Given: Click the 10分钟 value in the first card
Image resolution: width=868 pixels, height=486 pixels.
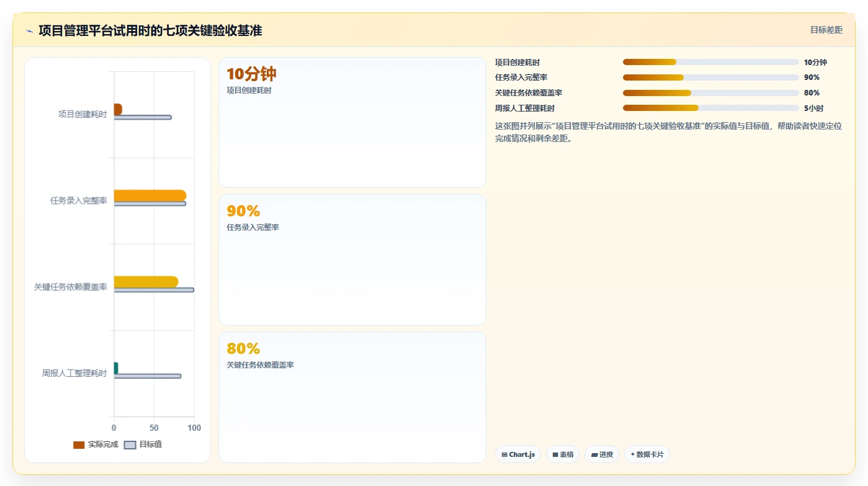Looking at the screenshot, I should pyautogui.click(x=251, y=74).
